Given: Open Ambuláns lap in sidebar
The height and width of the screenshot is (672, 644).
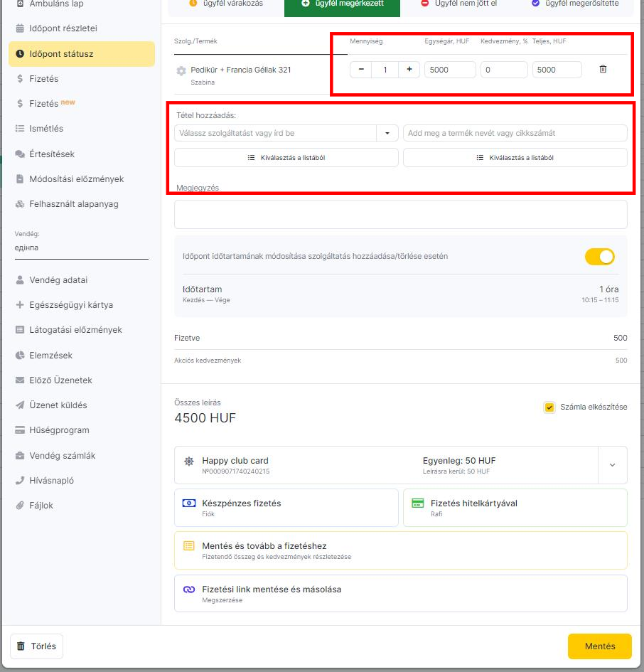Looking at the screenshot, I should [x=55, y=4].
